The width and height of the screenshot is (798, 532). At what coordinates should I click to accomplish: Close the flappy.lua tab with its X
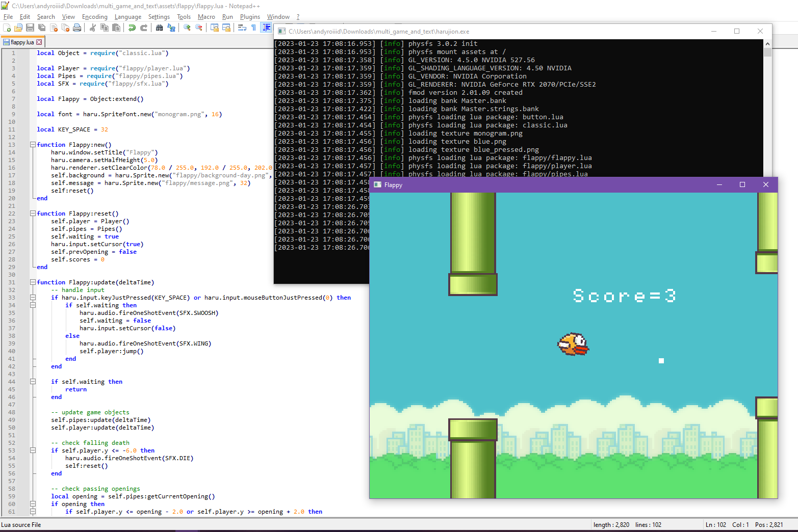pos(39,42)
